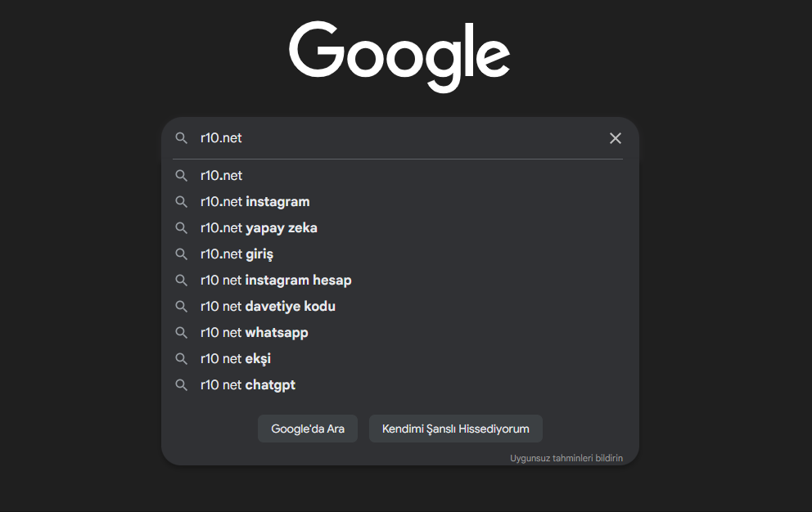The image size is (812, 512).
Task: Open the "Uygunsuz tahminleri bildirin" link
Action: (566, 459)
